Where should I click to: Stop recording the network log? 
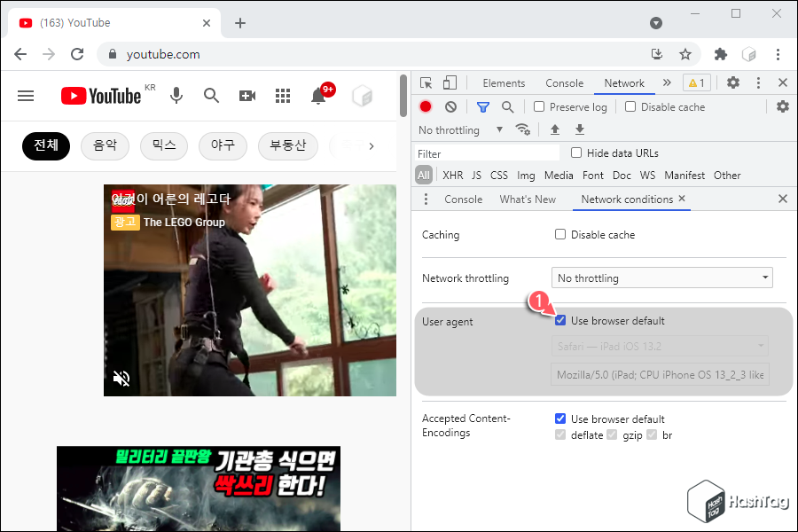click(x=425, y=106)
